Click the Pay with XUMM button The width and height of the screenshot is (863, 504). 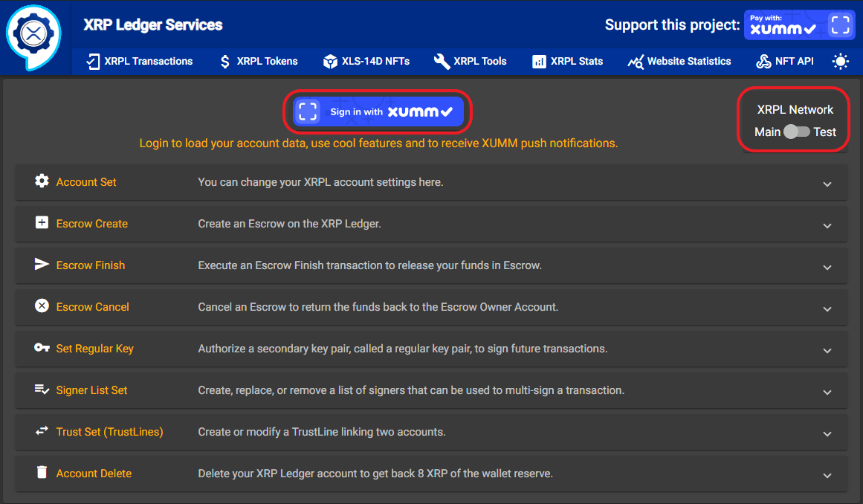[800, 25]
